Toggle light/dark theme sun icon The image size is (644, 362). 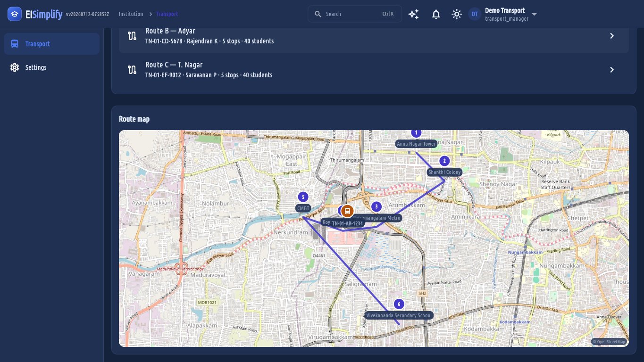tap(456, 14)
